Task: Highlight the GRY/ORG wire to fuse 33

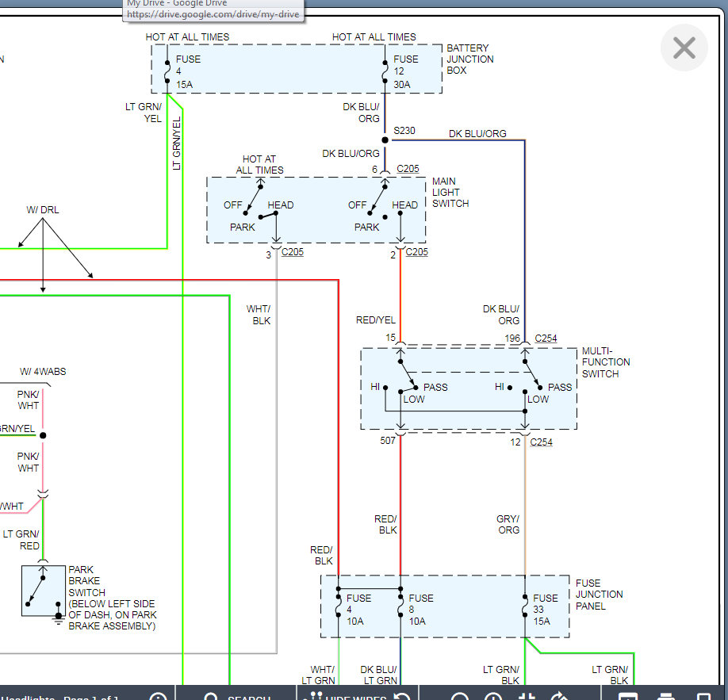Action: click(x=524, y=507)
